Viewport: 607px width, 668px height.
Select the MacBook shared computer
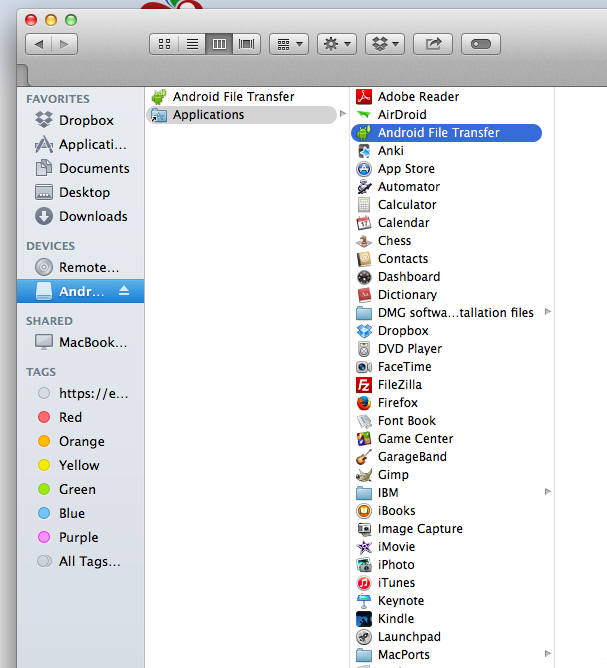coord(81,342)
